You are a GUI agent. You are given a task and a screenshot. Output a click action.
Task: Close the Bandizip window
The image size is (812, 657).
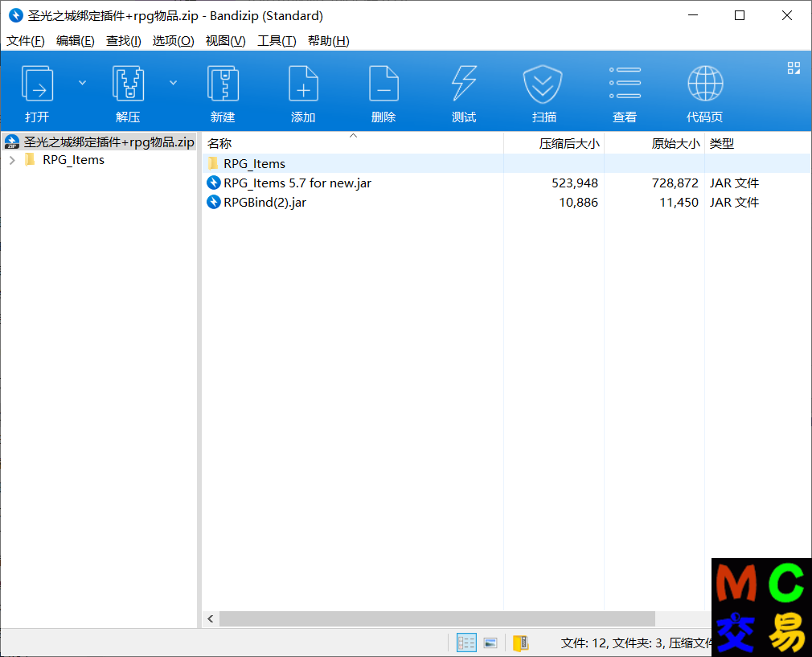(x=787, y=15)
